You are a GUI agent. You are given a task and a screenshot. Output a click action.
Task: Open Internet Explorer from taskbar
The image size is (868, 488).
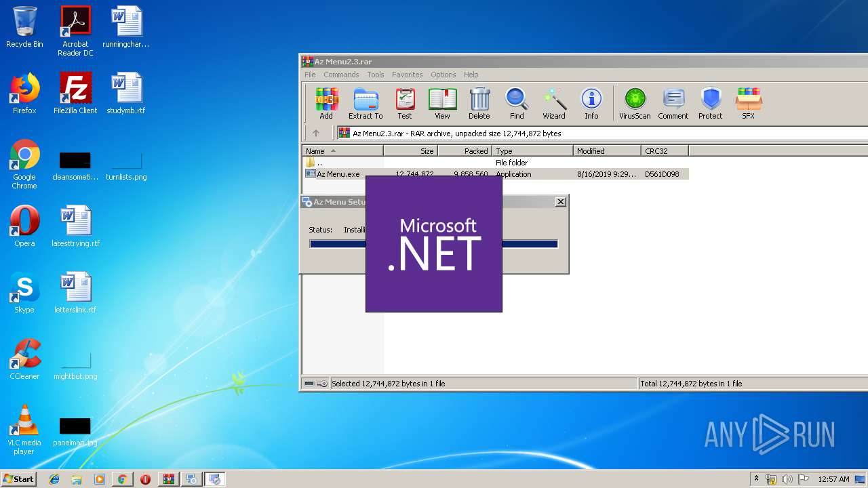pyautogui.click(x=54, y=479)
